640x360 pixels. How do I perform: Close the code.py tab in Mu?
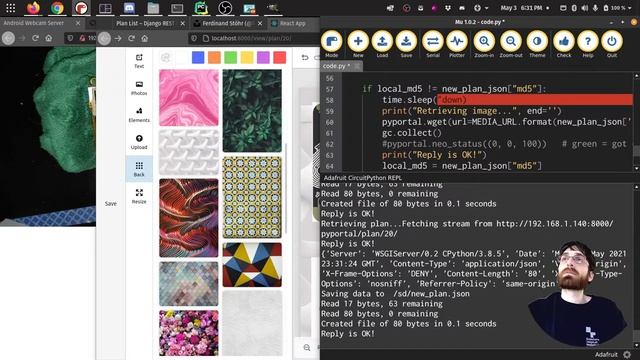357,66
